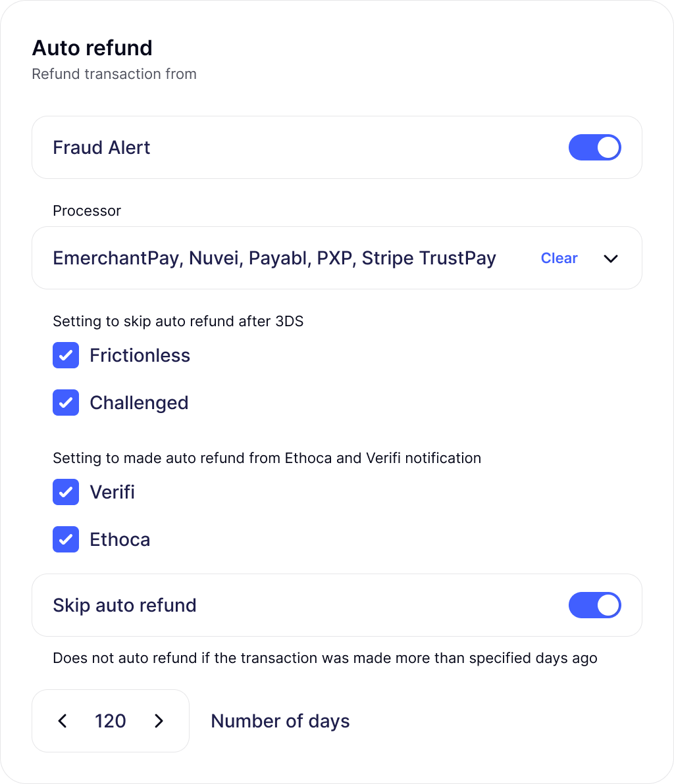The height and width of the screenshot is (784, 674).
Task: Increase number of days with right arrow
Action: click(x=159, y=721)
